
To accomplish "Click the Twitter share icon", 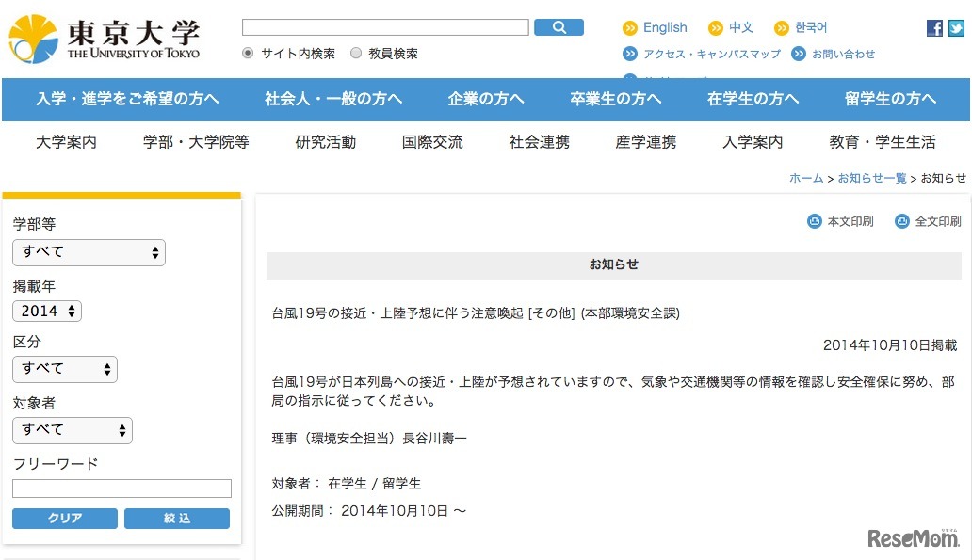I will (955, 27).
